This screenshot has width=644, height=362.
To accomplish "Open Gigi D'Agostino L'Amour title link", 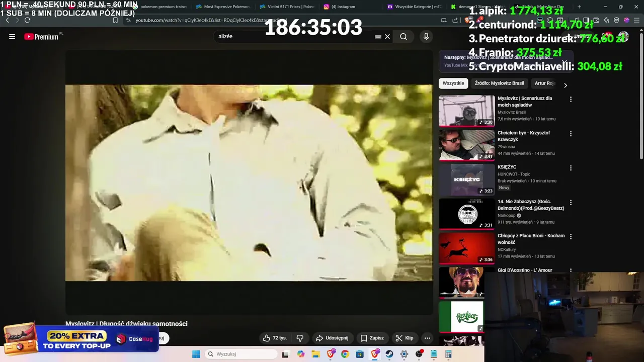I will click(525, 270).
